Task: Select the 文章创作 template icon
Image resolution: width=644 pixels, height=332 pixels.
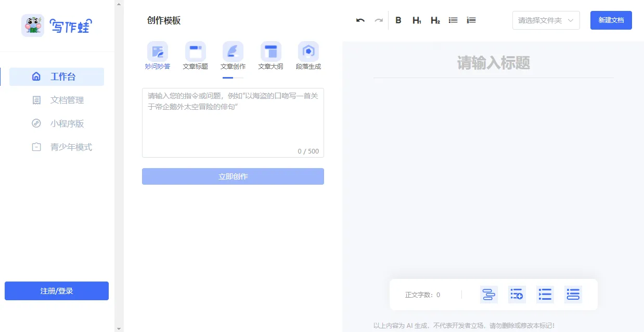Action: pos(233,52)
